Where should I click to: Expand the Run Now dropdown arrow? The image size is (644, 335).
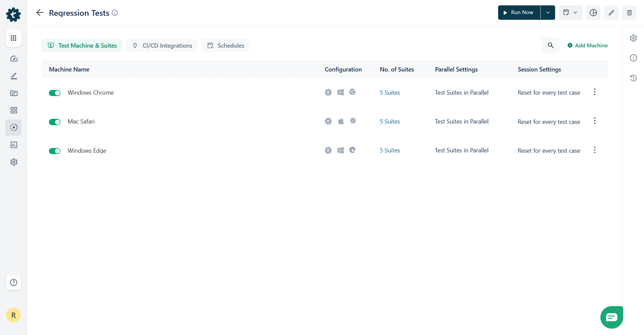tap(548, 13)
